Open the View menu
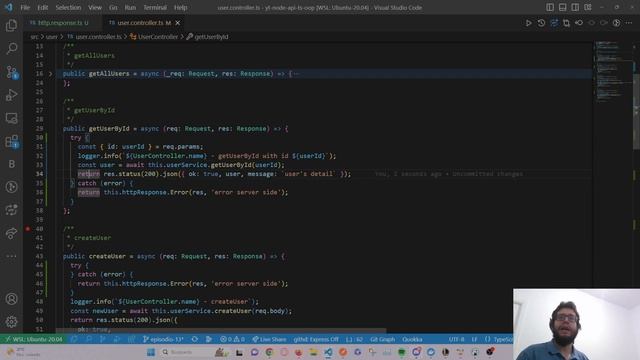 [x=95, y=7]
